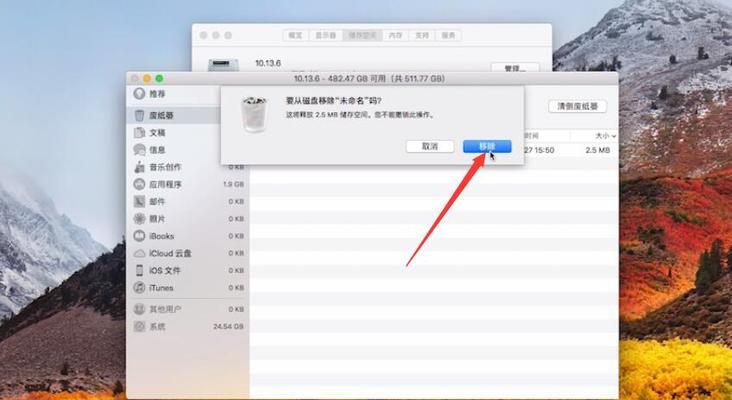Click the full trash can icon in dialog
732x400 pixels.
(x=254, y=114)
